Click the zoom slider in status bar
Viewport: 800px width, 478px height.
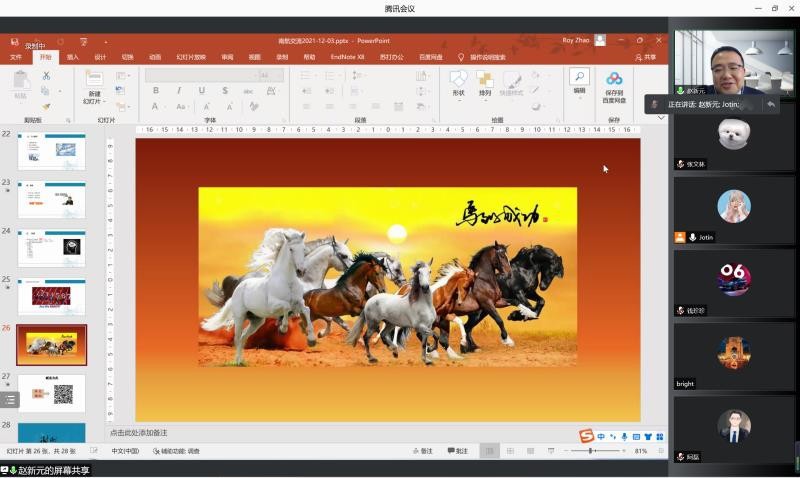592,451
